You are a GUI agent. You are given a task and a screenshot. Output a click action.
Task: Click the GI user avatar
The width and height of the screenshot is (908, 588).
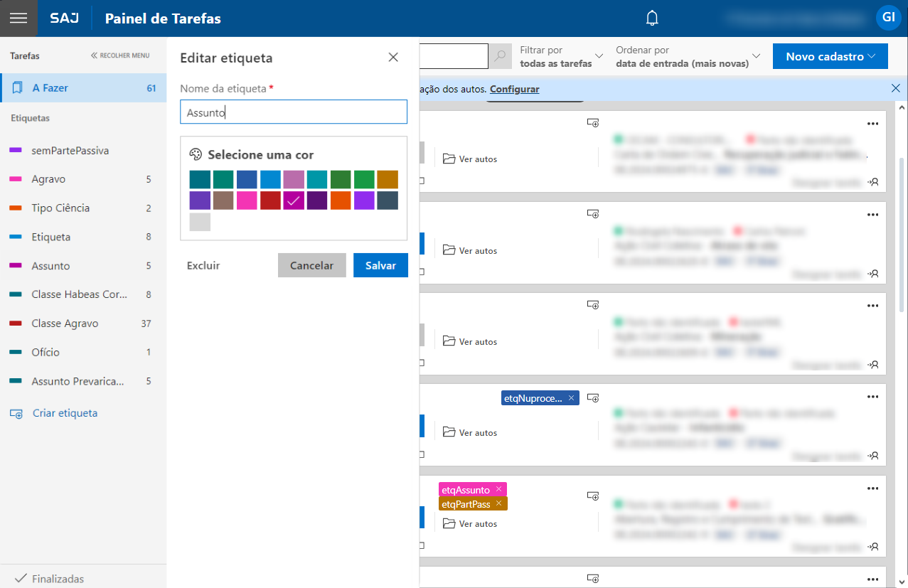(888, 18)
